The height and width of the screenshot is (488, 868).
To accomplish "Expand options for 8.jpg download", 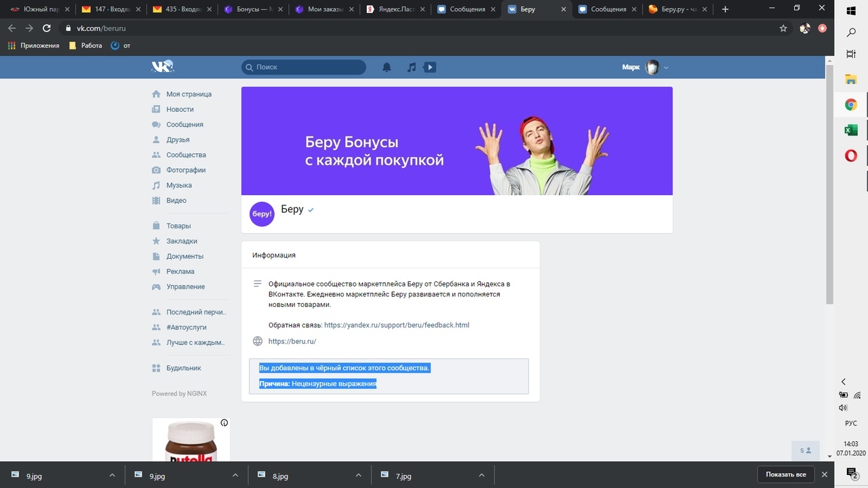I will (358, 476).
